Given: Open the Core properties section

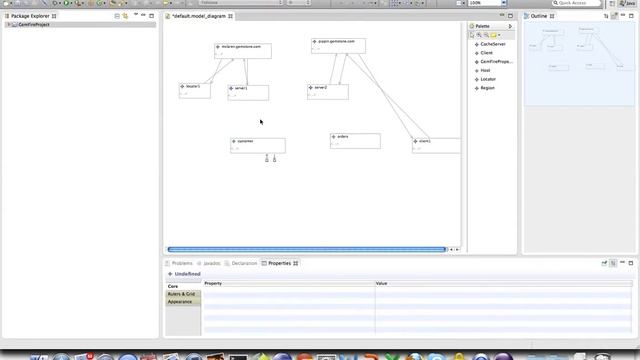Looking at the screenshot, I should pyautogui.click(x=183, y=287).
